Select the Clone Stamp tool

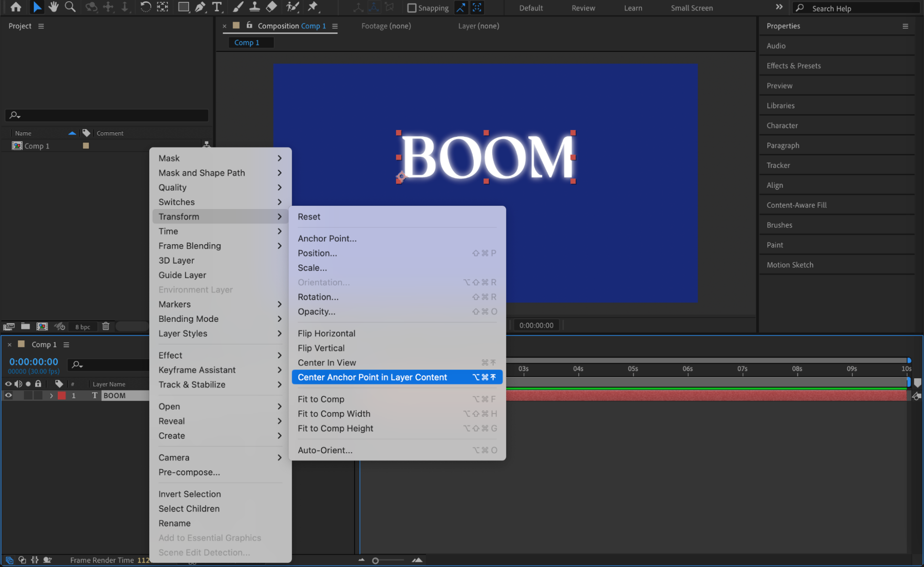click(255, 7)
